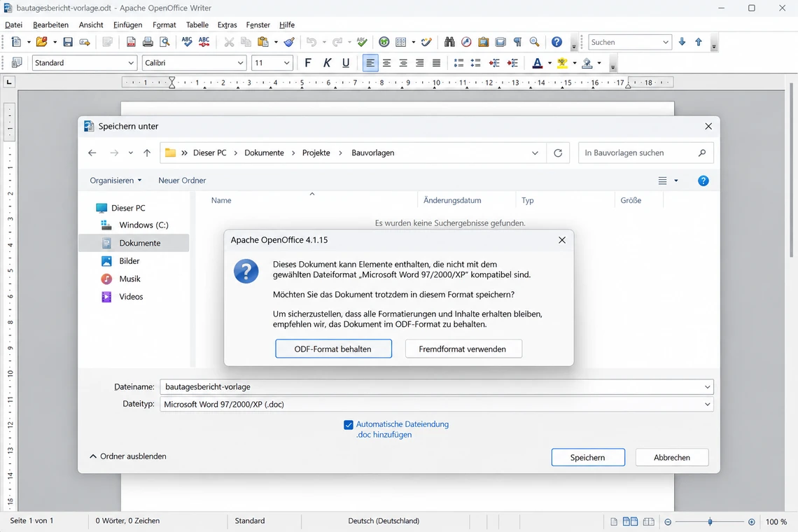The image size is (798, 532).
Task: Click the Insert Table toolbar icon
Action: click(x=401, y=42)
